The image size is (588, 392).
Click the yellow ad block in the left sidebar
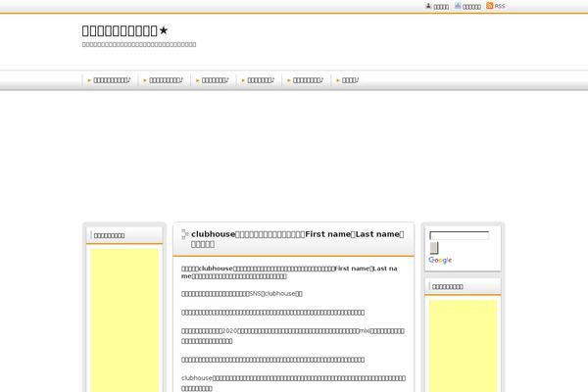click(x=124, y=320)
